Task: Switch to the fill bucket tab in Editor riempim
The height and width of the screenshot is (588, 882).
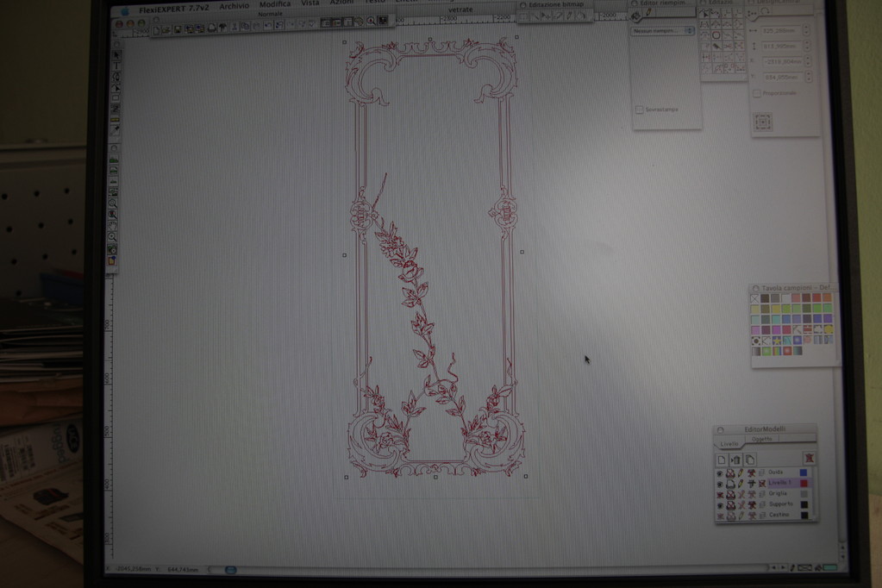Action: pyautogui.click(x=636, y=16)
